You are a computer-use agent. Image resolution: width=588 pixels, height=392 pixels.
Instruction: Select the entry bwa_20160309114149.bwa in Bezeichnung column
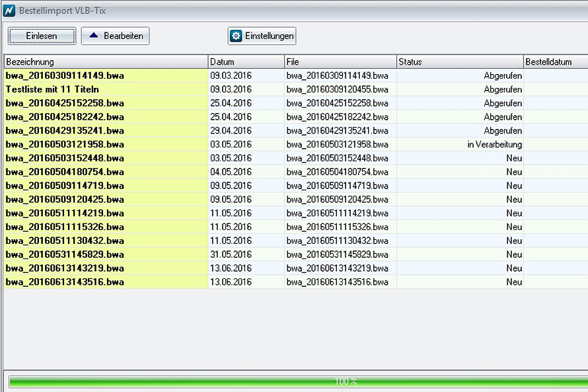pos(65,75)
